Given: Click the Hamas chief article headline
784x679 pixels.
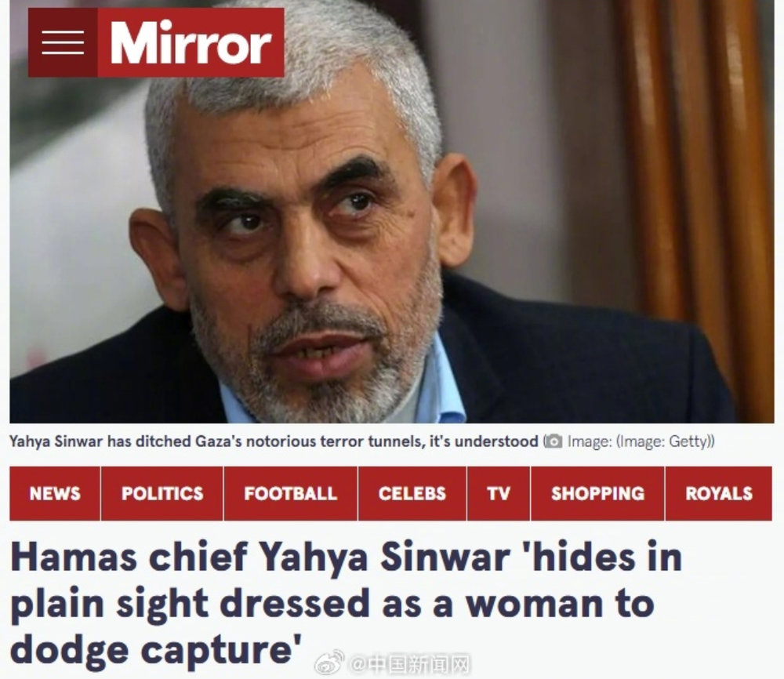Looking at the screenshot, I should 346,602.
